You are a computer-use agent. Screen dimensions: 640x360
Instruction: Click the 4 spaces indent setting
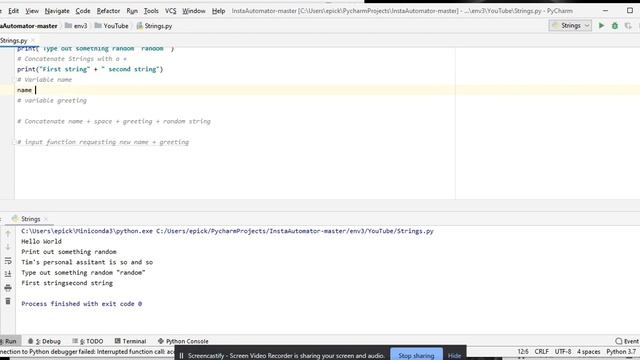click(589, 351)
